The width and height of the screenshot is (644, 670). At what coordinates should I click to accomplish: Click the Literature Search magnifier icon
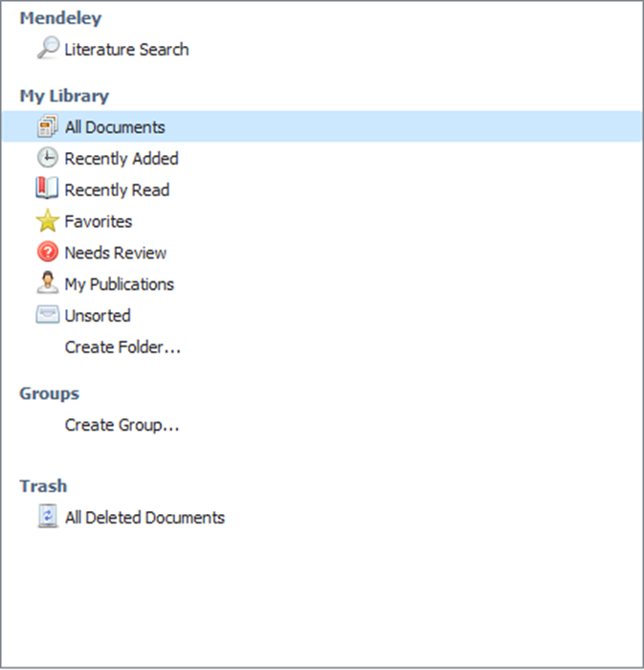click(x=48, y=48)
